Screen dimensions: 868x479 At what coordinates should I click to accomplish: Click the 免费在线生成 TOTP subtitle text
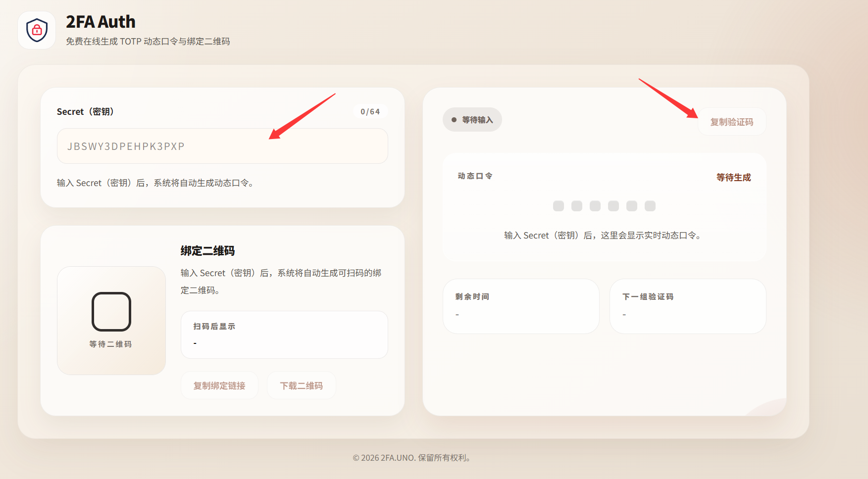[148, 42]
